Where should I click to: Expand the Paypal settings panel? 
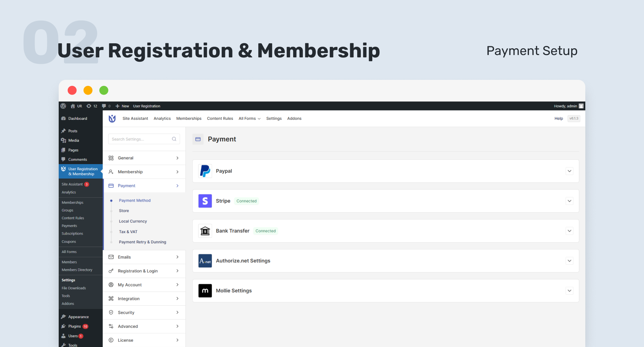click(x=569, y=171)
